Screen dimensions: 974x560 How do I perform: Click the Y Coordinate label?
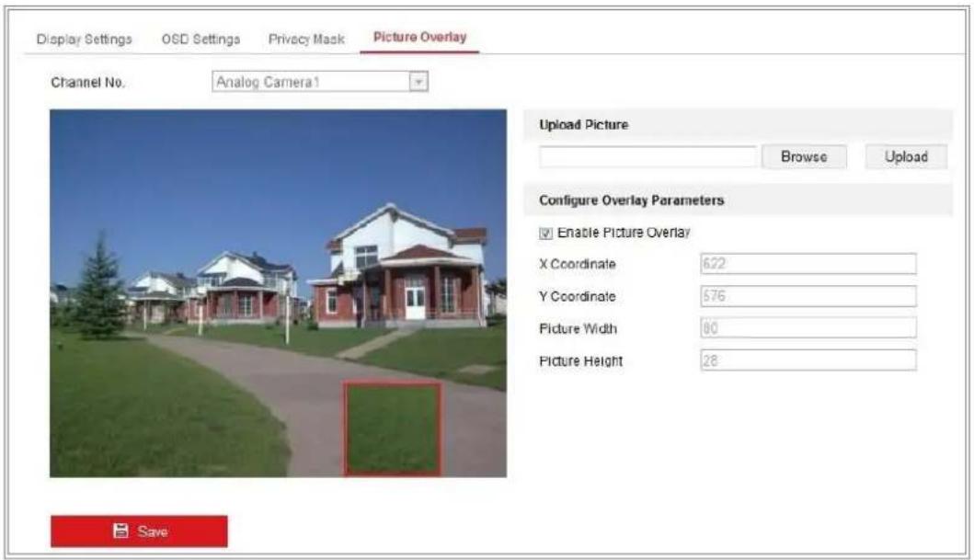[577, 296]
